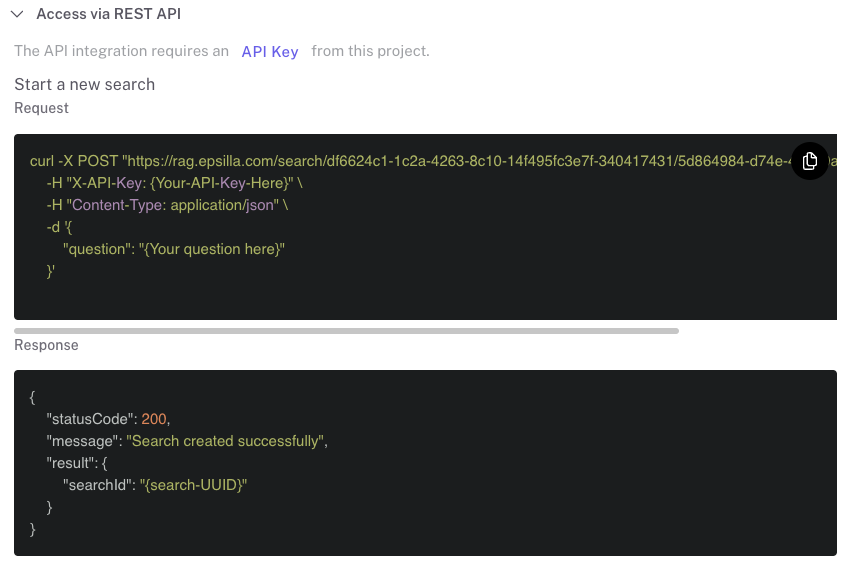Viewport: 852px width, 569px height.
Task: Collapse the Access via REST API chevron
Action: [17, 15]
